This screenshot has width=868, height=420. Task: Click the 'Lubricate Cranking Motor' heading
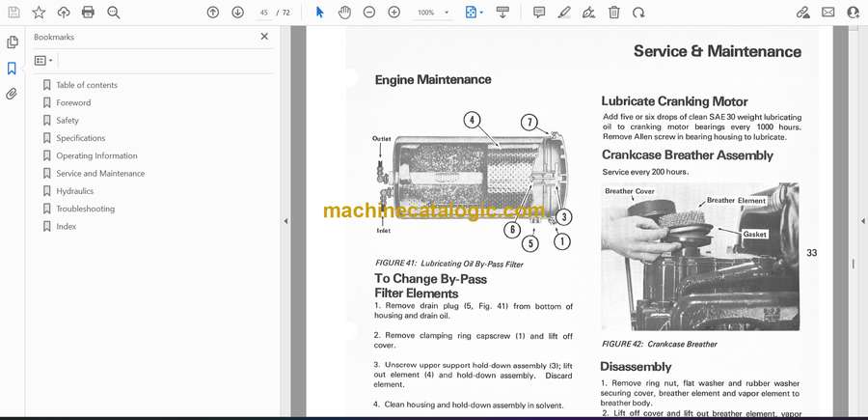pyautogui.click(x=674, y=101)
